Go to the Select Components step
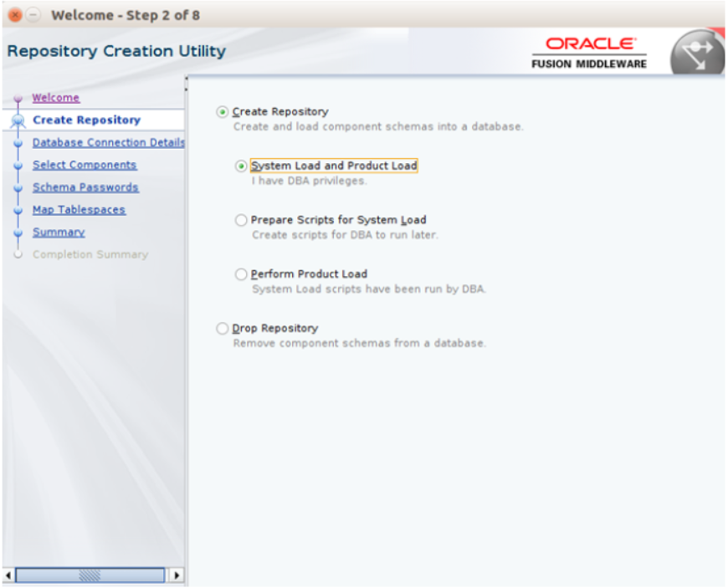The height and width of the screenshot is (588, 728). pos(84,165)
